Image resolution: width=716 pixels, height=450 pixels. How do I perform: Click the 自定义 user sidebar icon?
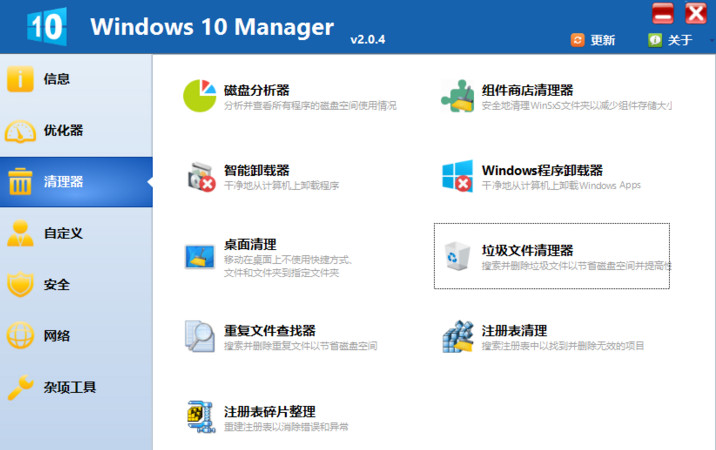point(20,233)
